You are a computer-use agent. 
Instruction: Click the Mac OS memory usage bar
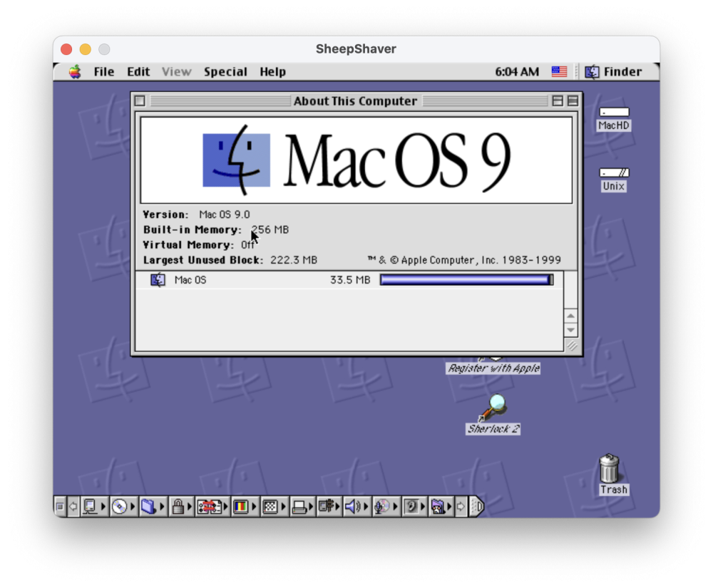pyautogui.click(x=466, y=280)
